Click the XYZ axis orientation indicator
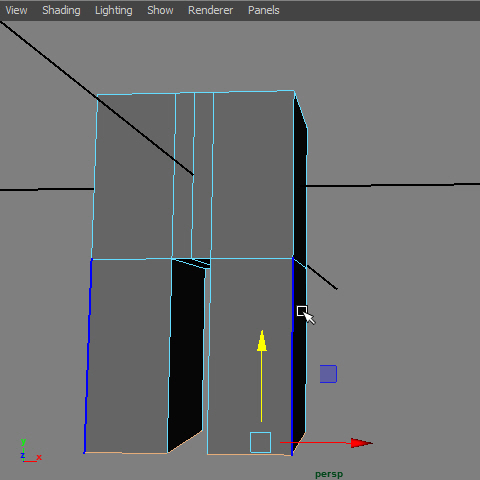480x480 pixels. (x=30, y=451)
